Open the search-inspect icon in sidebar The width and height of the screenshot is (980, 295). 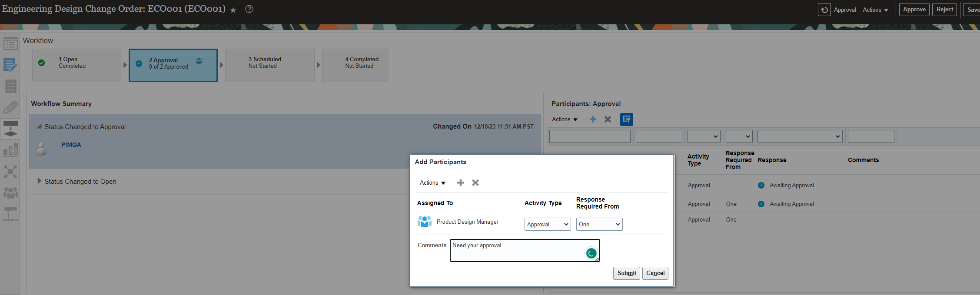pyautogui.click(x=10, y=150)
